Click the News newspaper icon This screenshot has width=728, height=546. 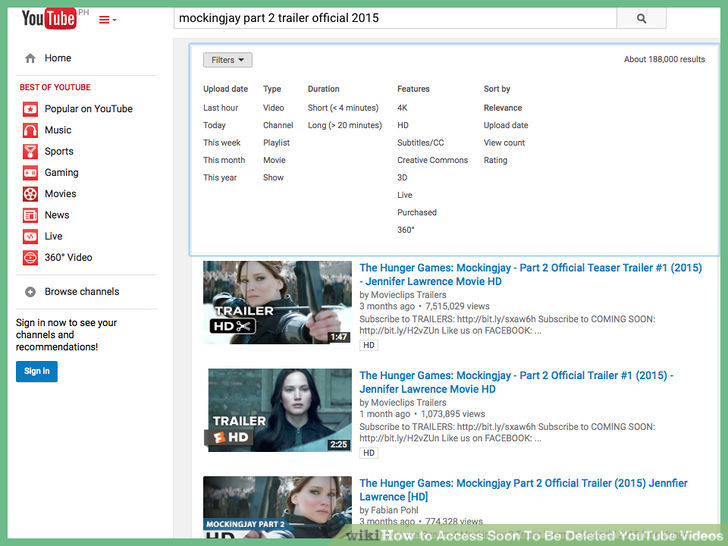pos(30,215)
